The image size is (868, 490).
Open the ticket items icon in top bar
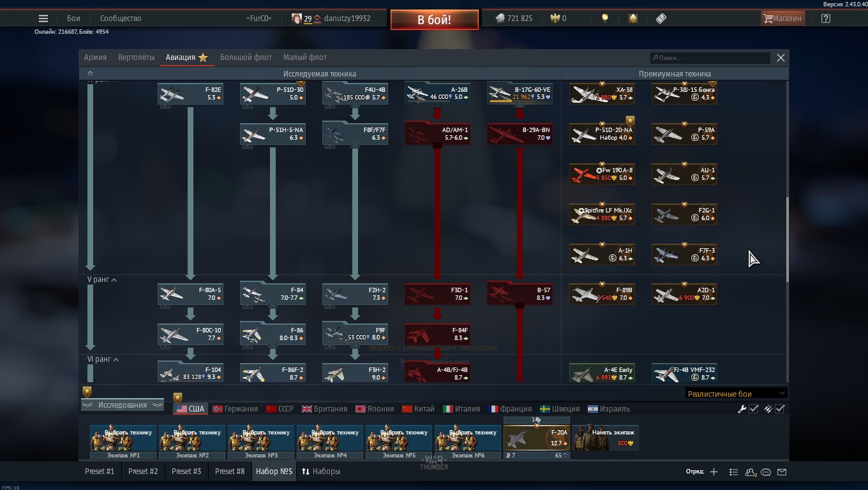tap(661, 19)
